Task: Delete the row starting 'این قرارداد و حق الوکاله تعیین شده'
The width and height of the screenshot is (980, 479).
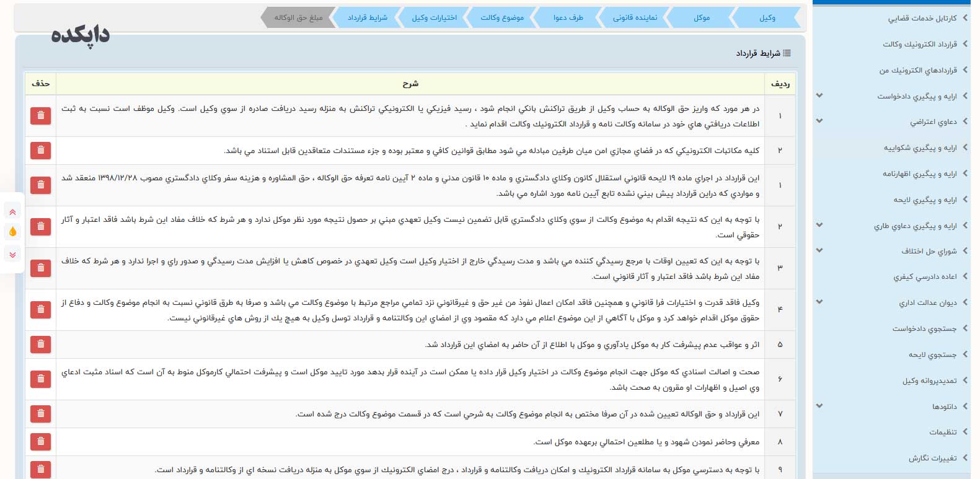Action: click(40, 413)
